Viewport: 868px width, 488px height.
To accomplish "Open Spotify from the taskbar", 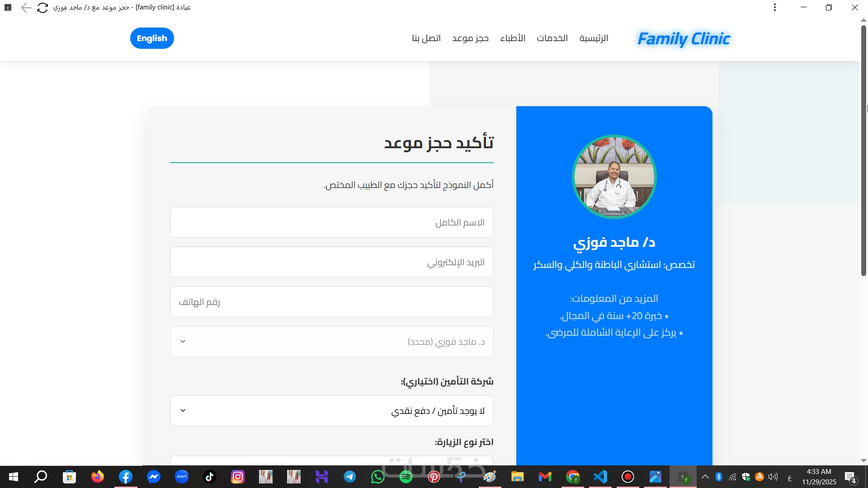I will [x=406, y=477].
